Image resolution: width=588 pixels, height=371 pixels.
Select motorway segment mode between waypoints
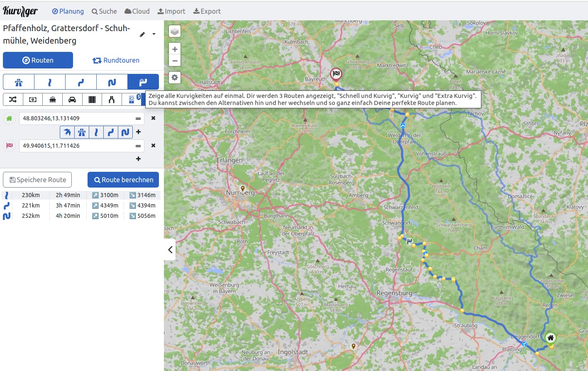tap(82, 132)
